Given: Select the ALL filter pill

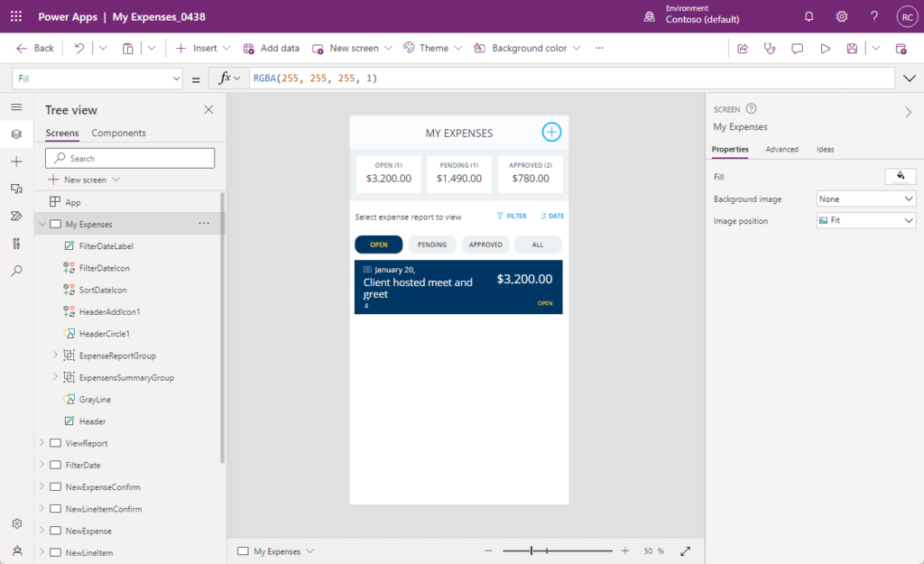Looking at the screenshot, I should (538, 245).
